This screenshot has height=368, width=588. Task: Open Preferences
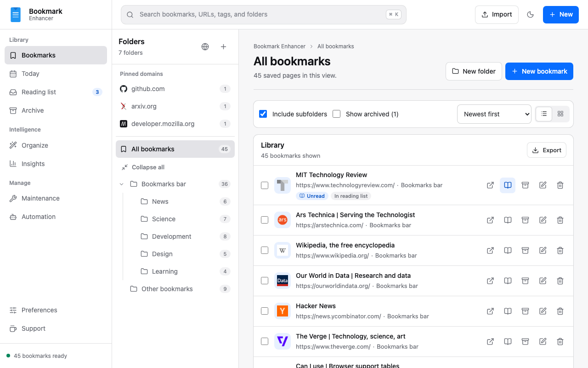coord(56,310)
